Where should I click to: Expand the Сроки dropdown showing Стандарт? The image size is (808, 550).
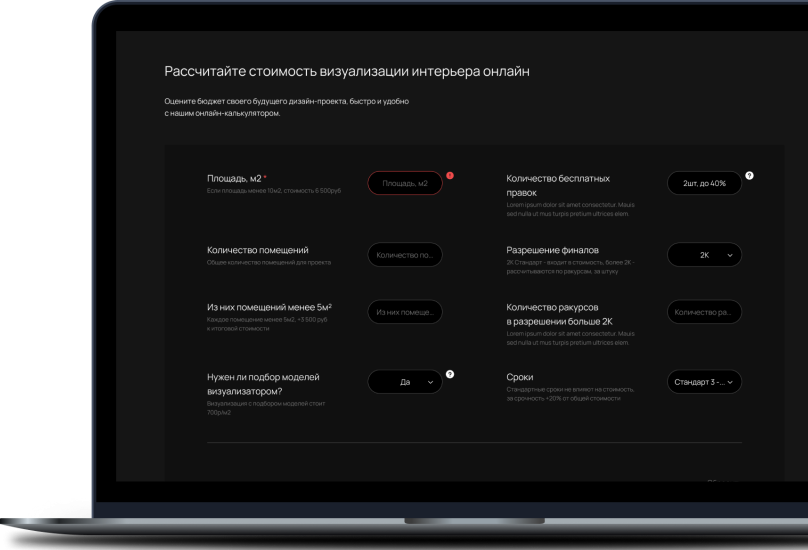pyautogui.click(x=704, y=382)
